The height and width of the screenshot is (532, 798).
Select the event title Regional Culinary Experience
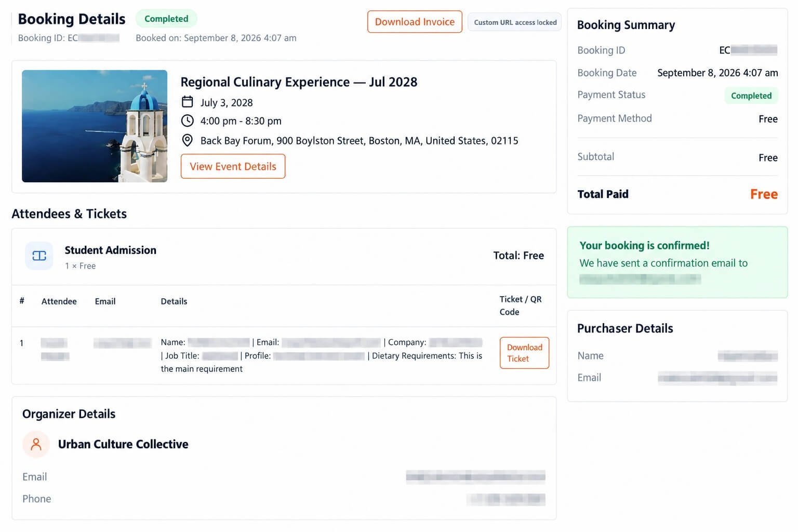299,82
